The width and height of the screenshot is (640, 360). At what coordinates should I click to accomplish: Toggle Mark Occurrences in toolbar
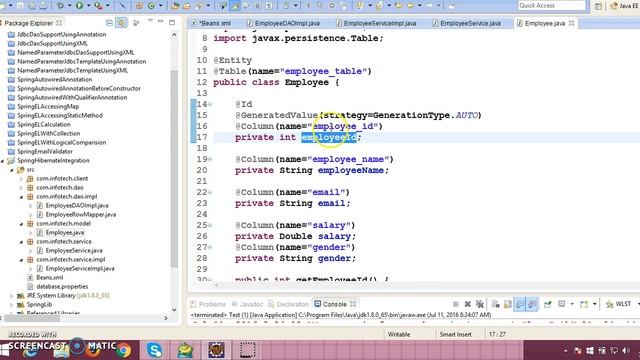pyautogui.click(x=236, y=6)
